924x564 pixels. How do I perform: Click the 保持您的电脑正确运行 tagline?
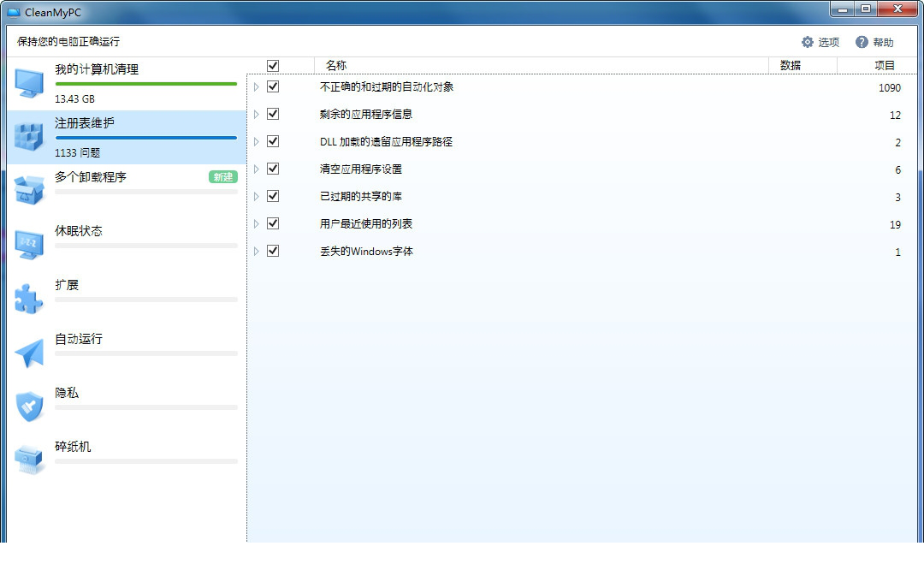point(68,41)
